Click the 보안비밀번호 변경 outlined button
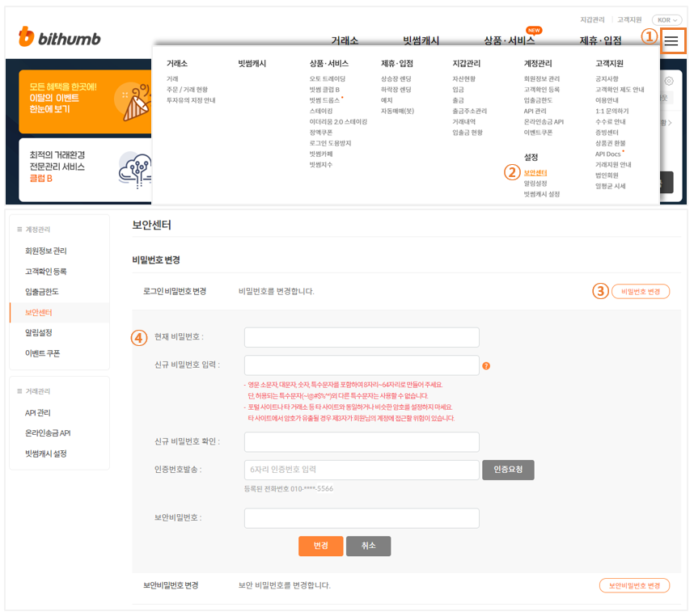Screen dimensions: 694x616 tap(634, 585)
